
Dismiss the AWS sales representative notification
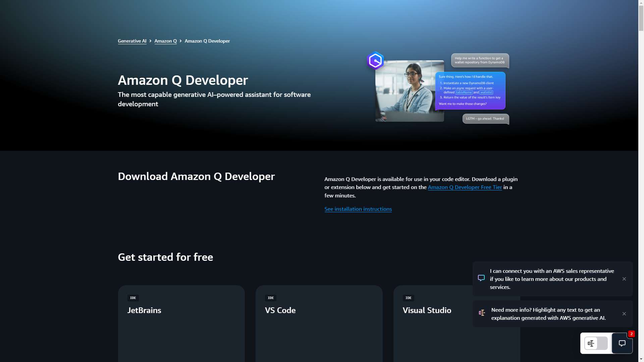pos(624,279)
